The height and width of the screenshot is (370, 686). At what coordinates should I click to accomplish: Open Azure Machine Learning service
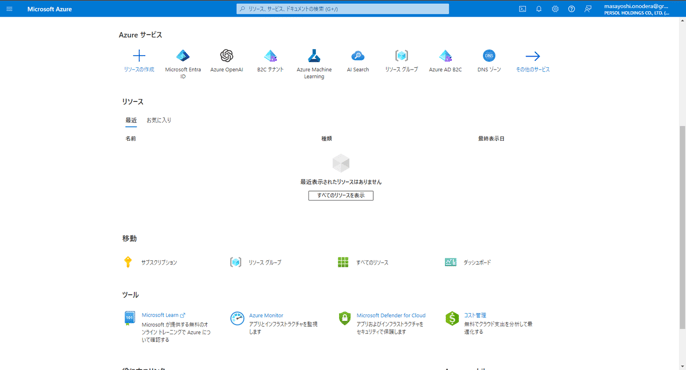[314, 56]
